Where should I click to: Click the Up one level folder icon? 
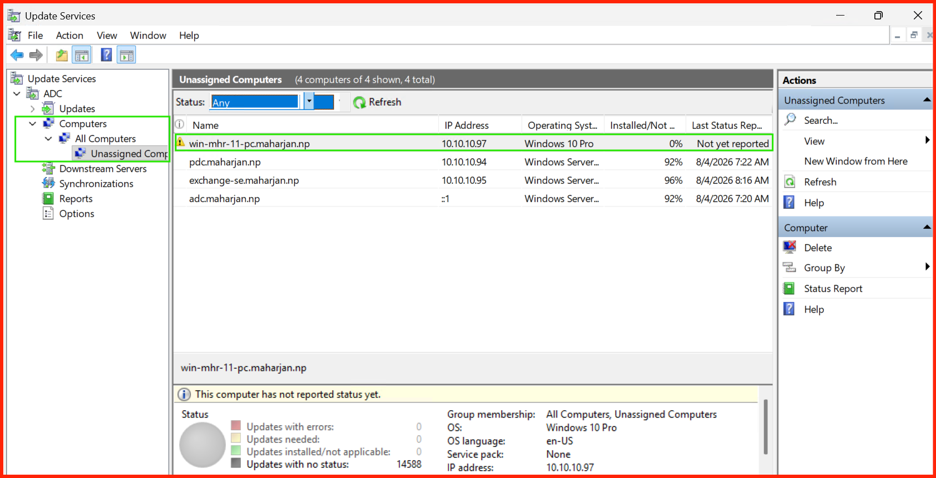coord(61,55)
